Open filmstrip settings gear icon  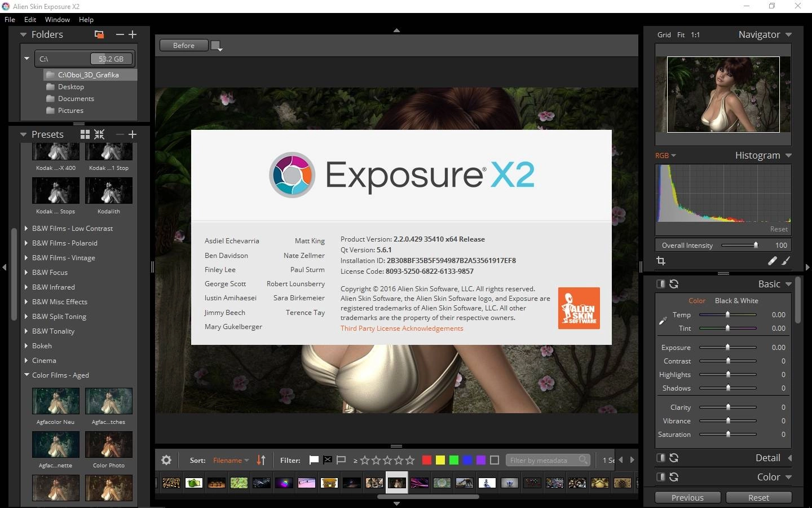[166, 460]
